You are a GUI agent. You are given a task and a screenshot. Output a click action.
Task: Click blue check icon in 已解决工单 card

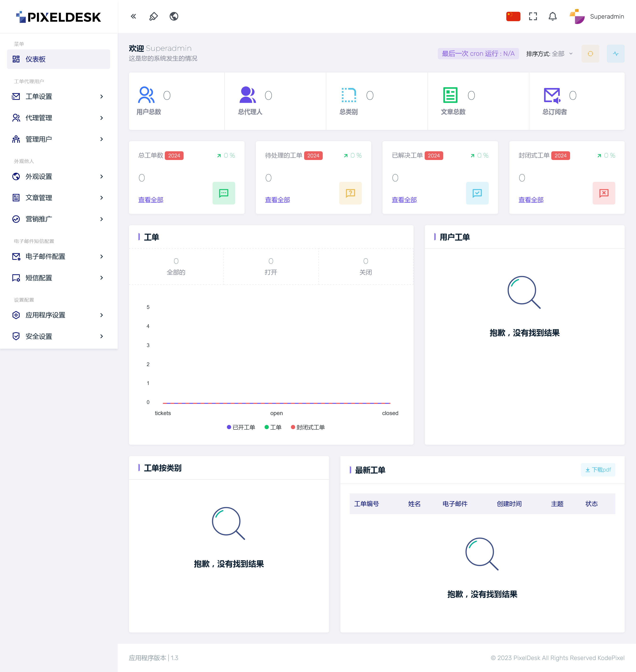tap(477, 193)
